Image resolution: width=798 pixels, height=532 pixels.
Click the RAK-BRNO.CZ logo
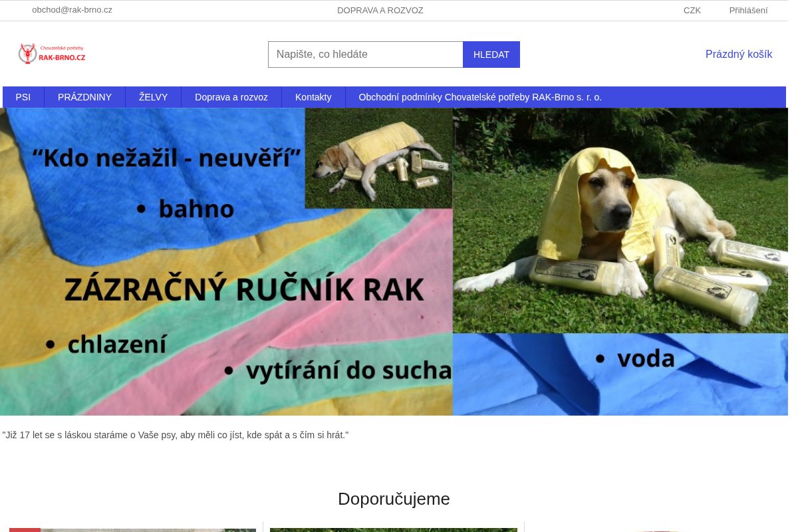(52, 54)
